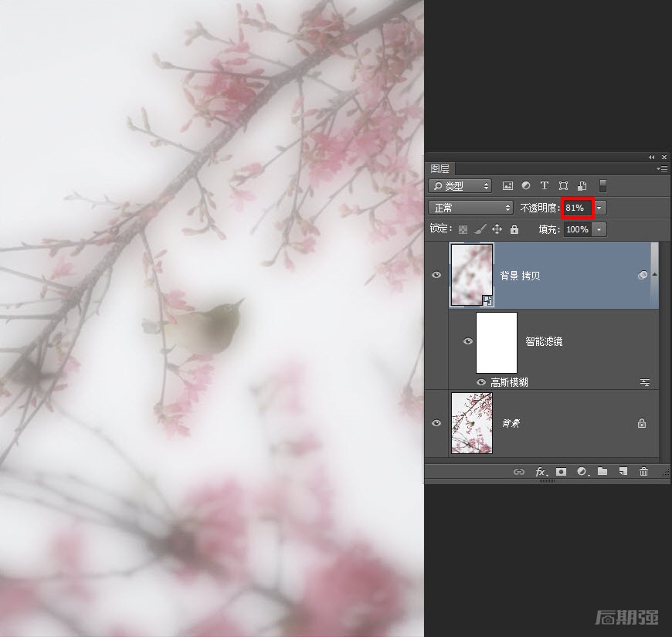Lock position move icon
The width and height of the screenshot is (672, 637).
[x=497, y=229]
